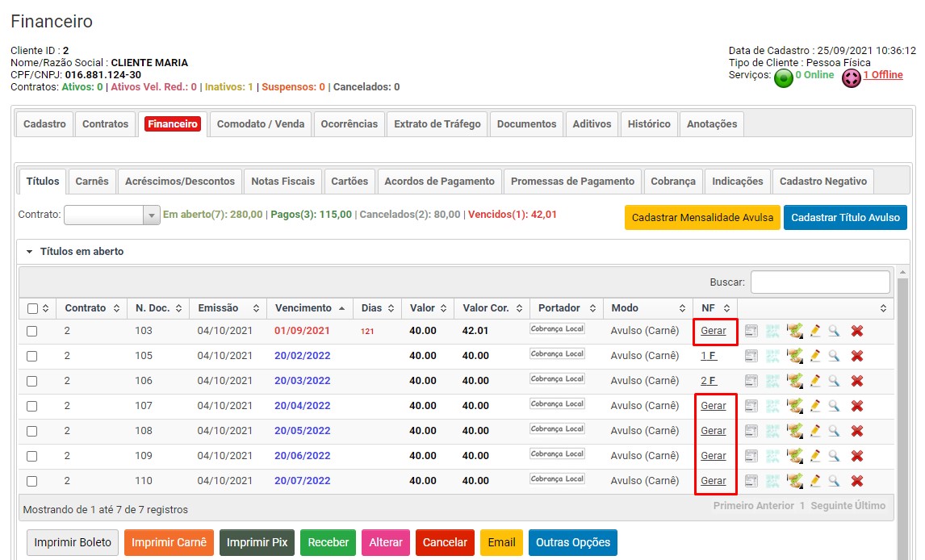Click the pencil edit icon for document 107
The width and height of the screenshot is (925, 560).
(x=815, y=406)
